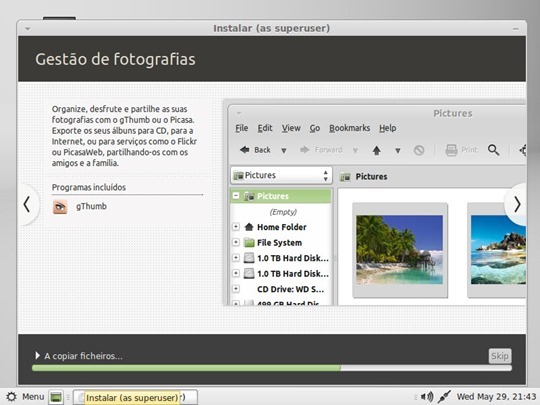Open the volume speaker icon in the tray

(427, 397)
